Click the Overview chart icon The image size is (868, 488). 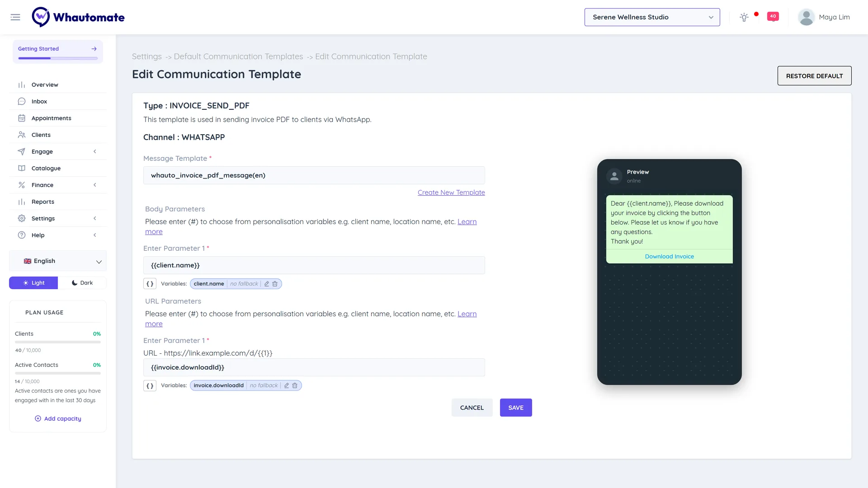pos(22,85)
